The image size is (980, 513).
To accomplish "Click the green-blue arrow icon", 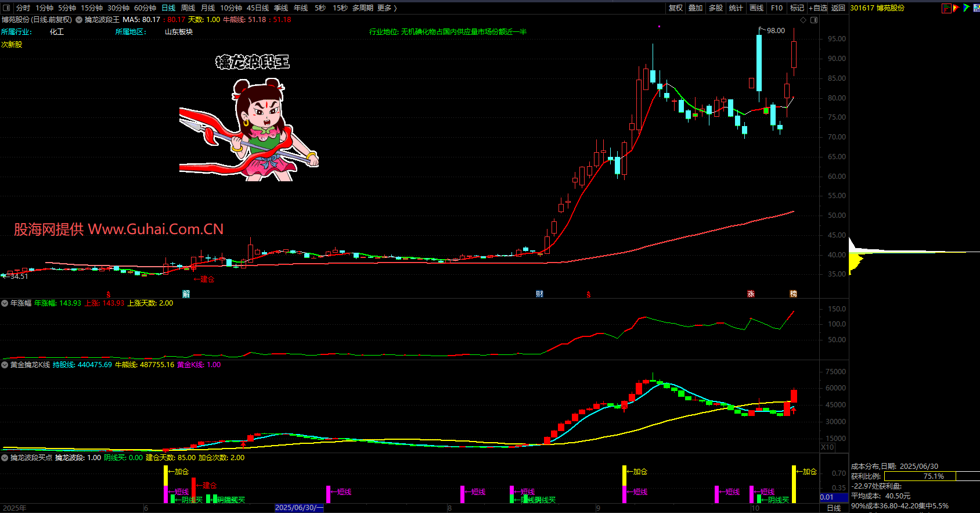I will 966,8.
